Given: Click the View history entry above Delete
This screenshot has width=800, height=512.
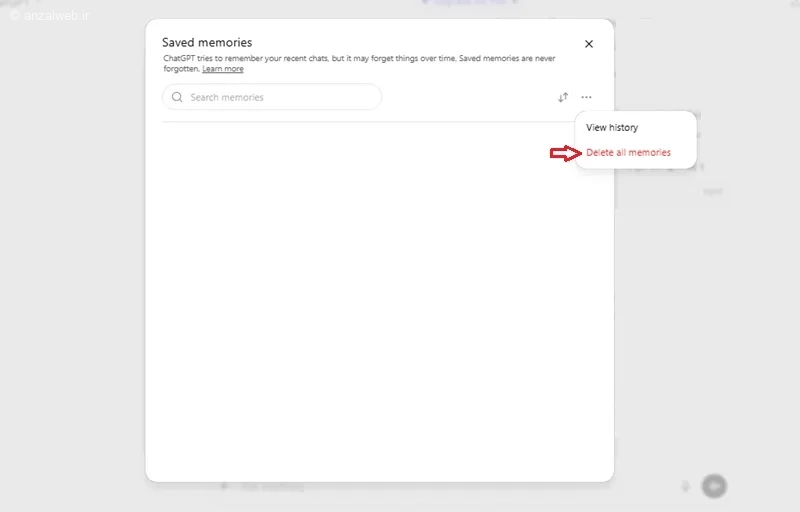Looking at the screenshot, I should click(612, 127).
